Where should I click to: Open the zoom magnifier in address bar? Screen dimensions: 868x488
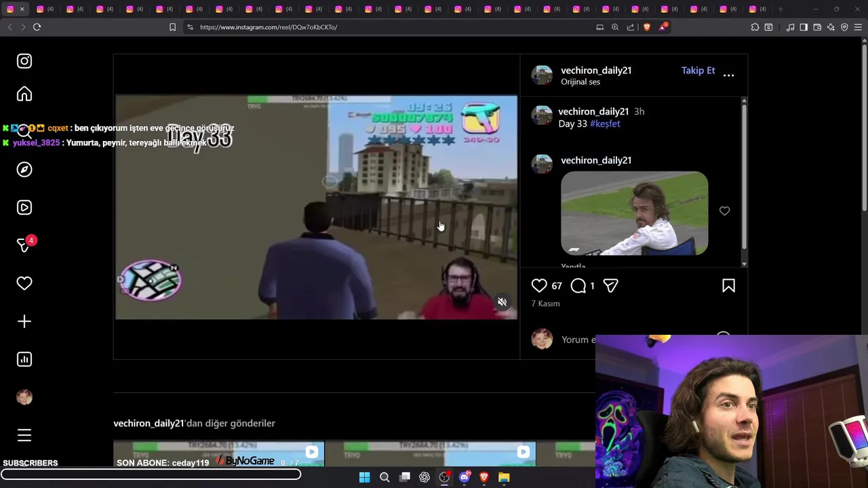(x=615, y=27)
